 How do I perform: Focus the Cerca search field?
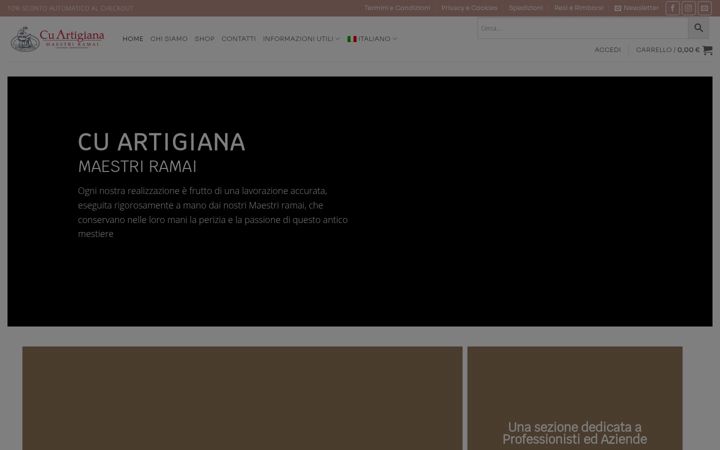pos(583,28)
